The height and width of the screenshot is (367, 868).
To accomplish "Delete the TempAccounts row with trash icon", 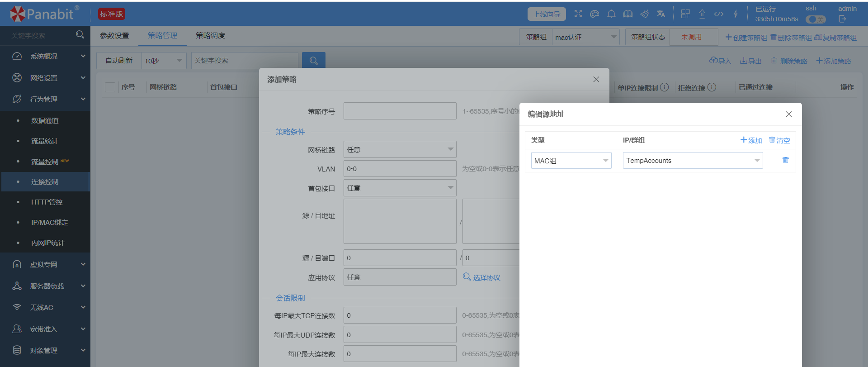I will tap(785, 160).
